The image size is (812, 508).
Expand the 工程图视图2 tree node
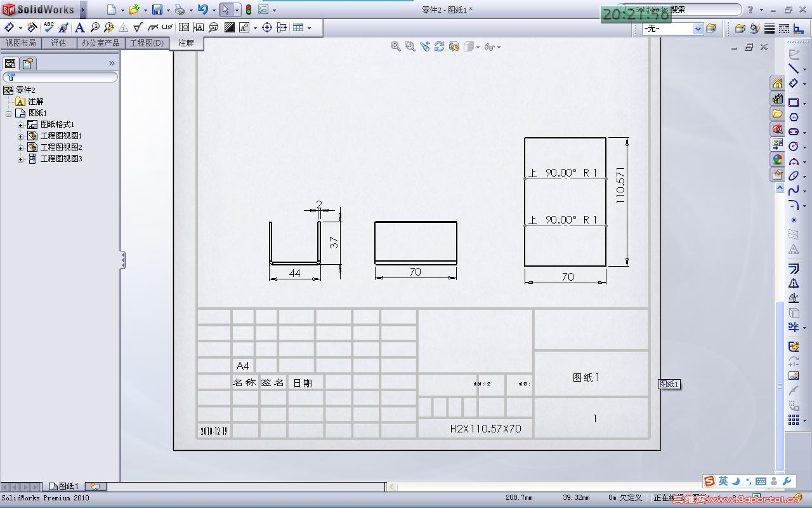point(20,147)
